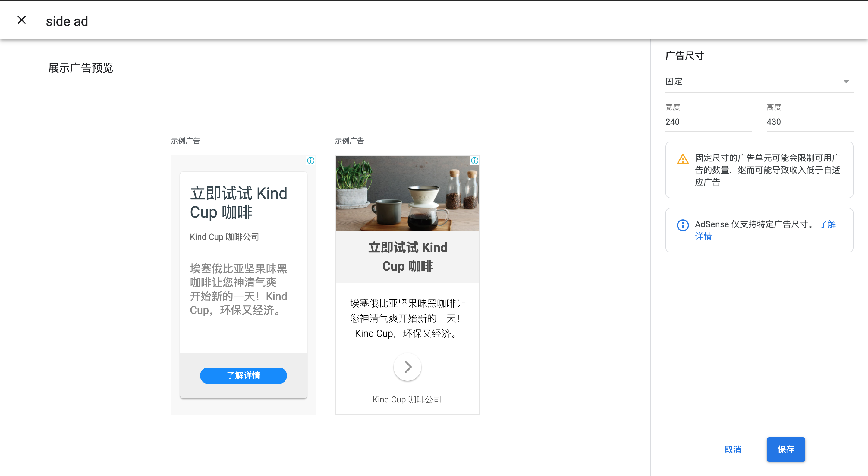Screen dimensions: 868x476
Task: Open the 了解详情 link in AdSense notice
Action: (x=827, y=224)
